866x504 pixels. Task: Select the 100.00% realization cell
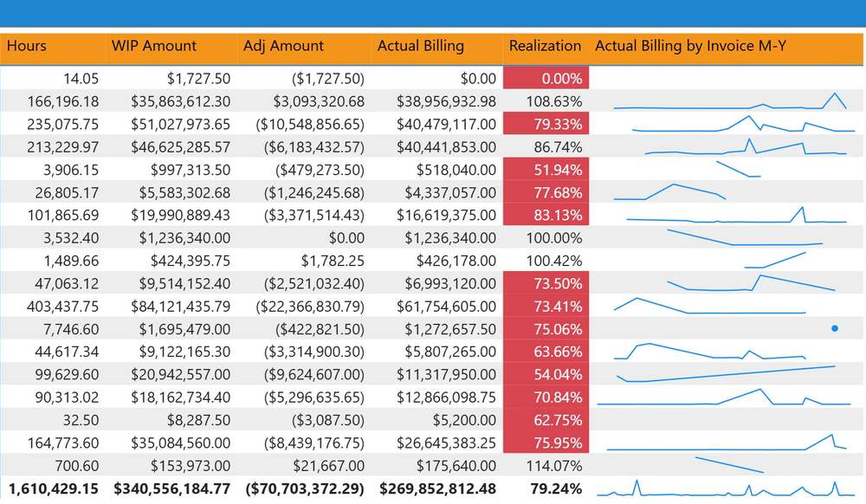point(546,238)
